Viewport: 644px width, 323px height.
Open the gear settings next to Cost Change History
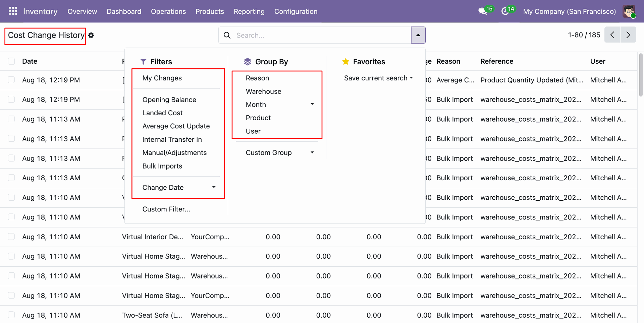(x=91, y=35)
